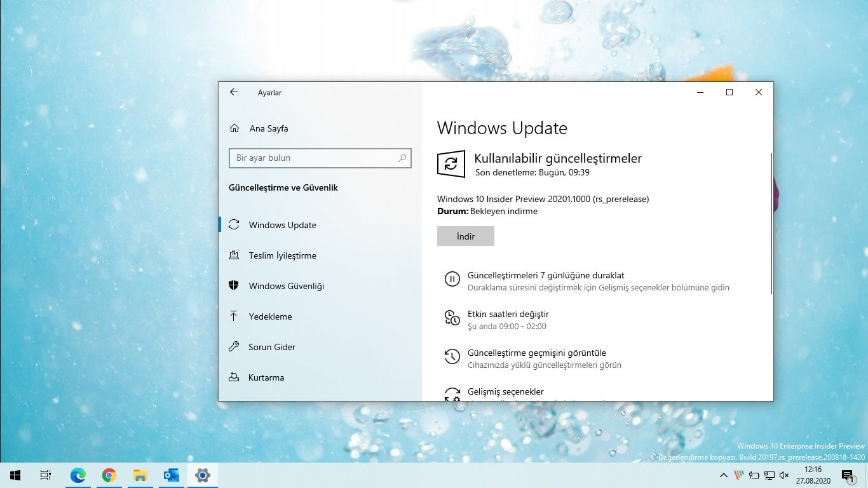Select Teslim İyileştirme in the sidebar
The image size is (868, 488).
pos(320,255)
